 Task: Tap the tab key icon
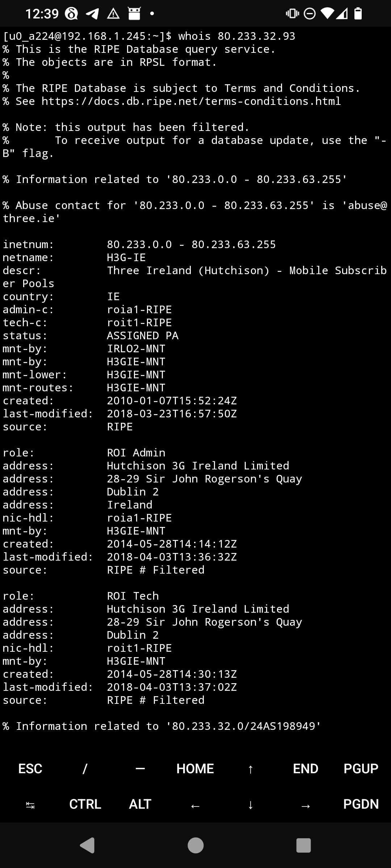point(30,805)
